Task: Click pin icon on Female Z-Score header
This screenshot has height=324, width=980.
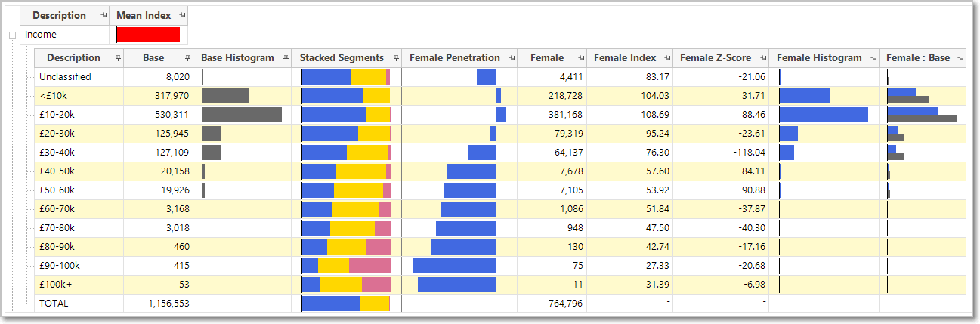Action: (x=762, y=58)
